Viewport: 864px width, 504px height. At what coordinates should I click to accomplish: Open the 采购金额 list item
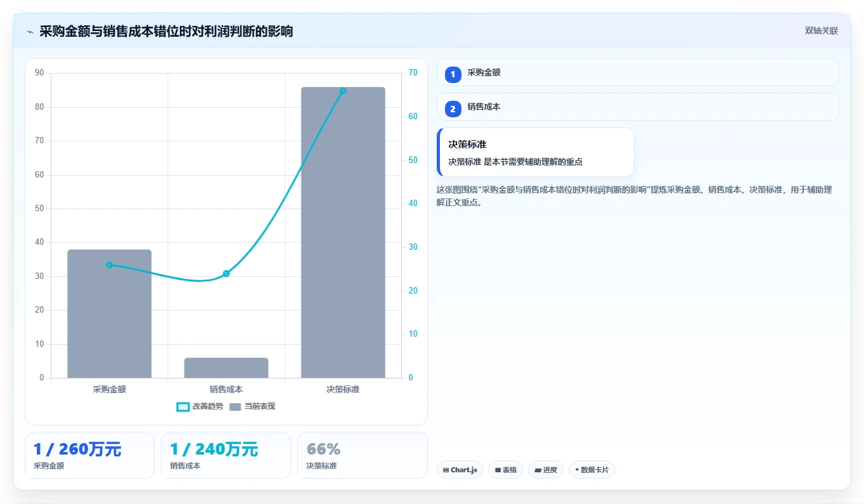(x=638, y=72)
